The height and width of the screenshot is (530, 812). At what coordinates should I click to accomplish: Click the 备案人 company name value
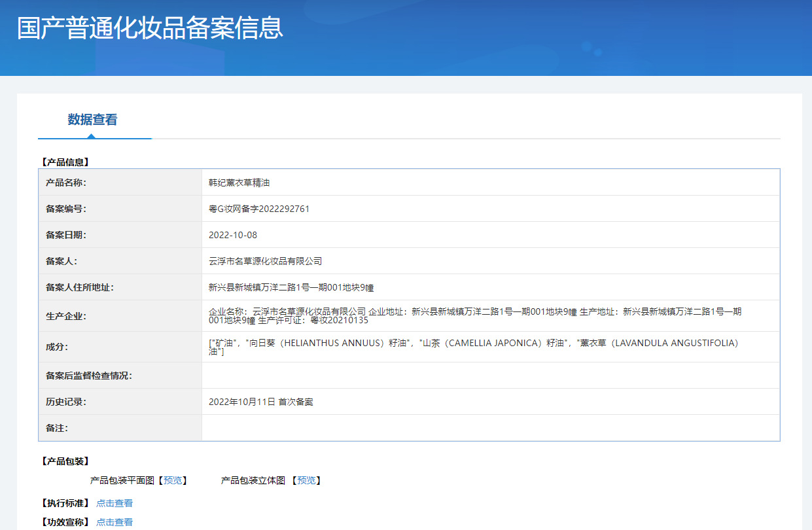[265, 261]
